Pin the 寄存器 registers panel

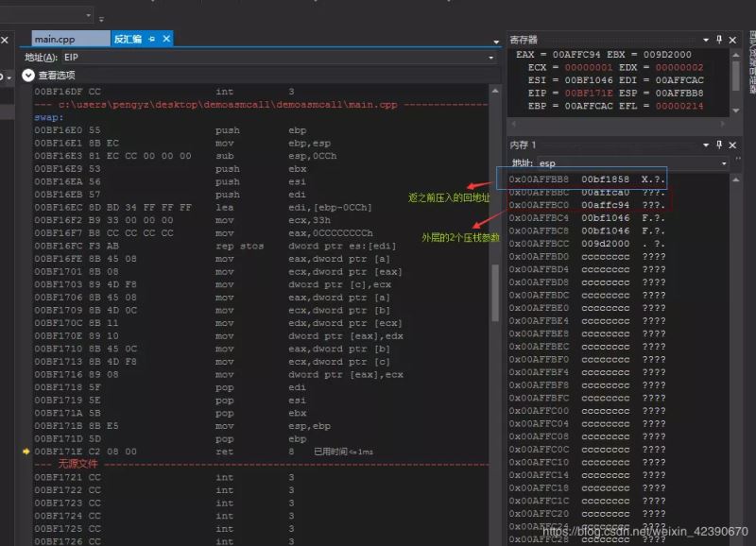[719, 40]
